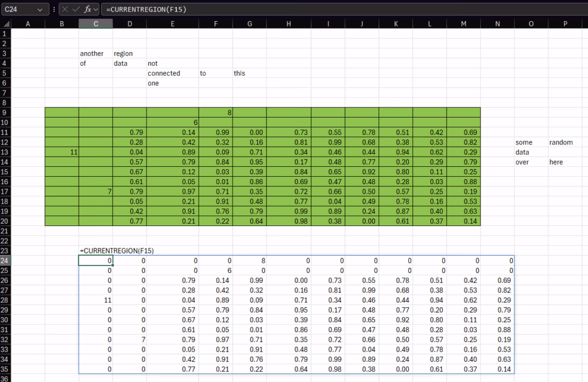Select cell C28 with value 11
The width and height of the screenshot is (588, 382).
pyautogui.click(x=96, y=300)
